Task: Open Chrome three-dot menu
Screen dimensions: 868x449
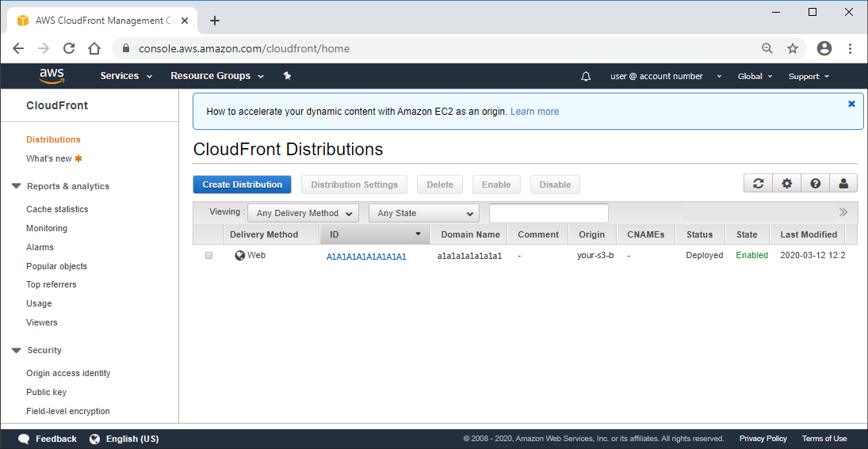Action: [x=851, y=48]
